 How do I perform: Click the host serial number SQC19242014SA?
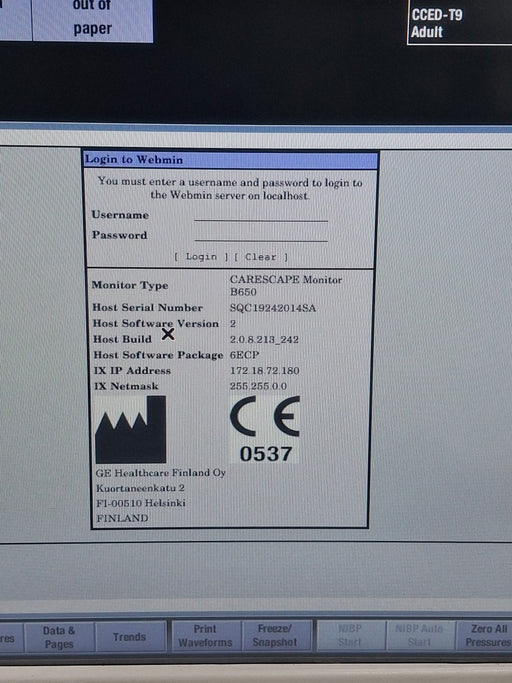[x=273, y=308]
